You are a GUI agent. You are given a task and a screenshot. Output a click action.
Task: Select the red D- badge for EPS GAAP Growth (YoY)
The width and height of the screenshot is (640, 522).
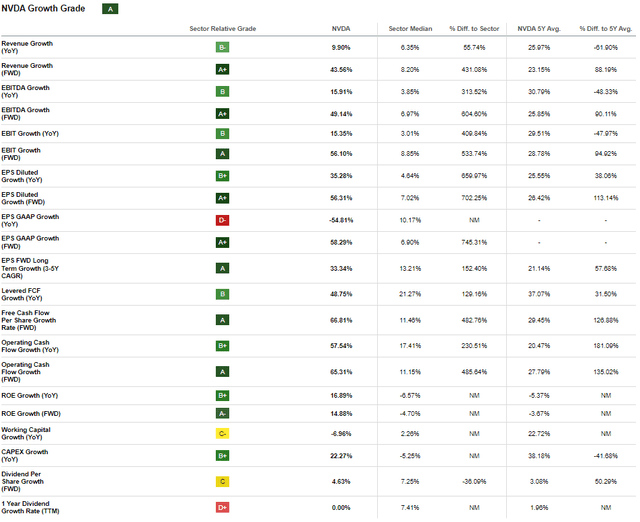pyautogui.click(x=222, y=220)
